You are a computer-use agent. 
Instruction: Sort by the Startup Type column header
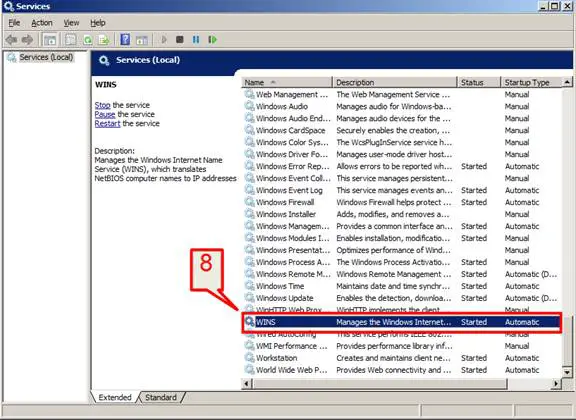(x=531, y=82)
